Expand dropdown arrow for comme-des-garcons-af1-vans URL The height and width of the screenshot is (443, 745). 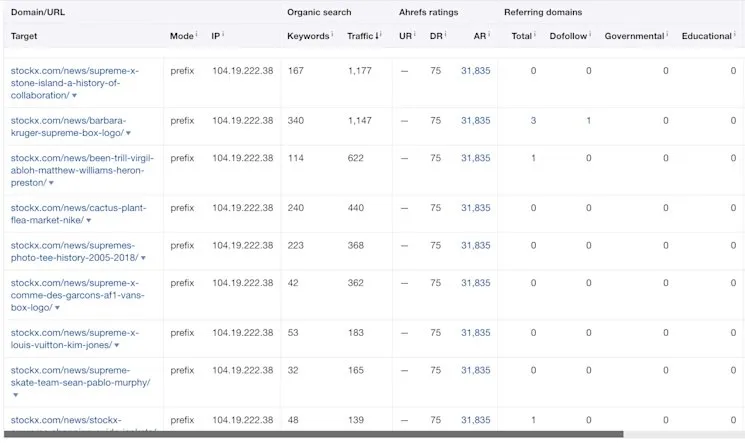(57, 308)
